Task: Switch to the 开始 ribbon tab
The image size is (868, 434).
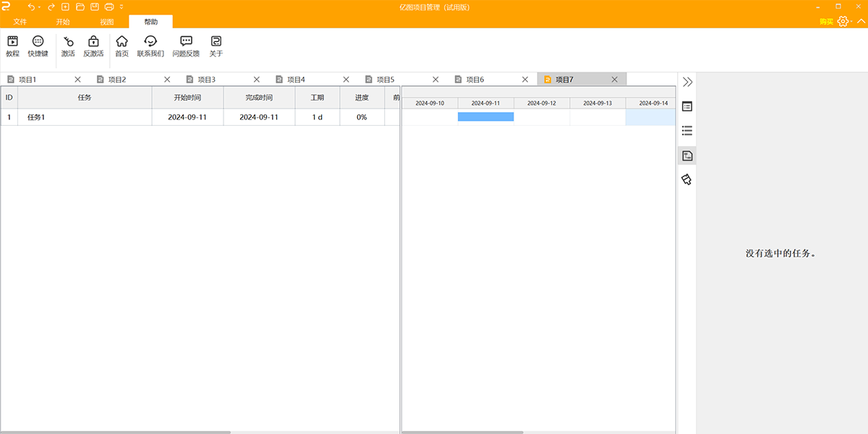Action: pos(63,22)
